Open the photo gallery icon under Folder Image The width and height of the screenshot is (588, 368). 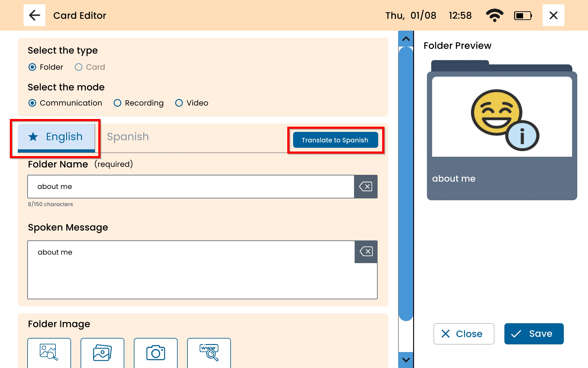coord(102,353)
